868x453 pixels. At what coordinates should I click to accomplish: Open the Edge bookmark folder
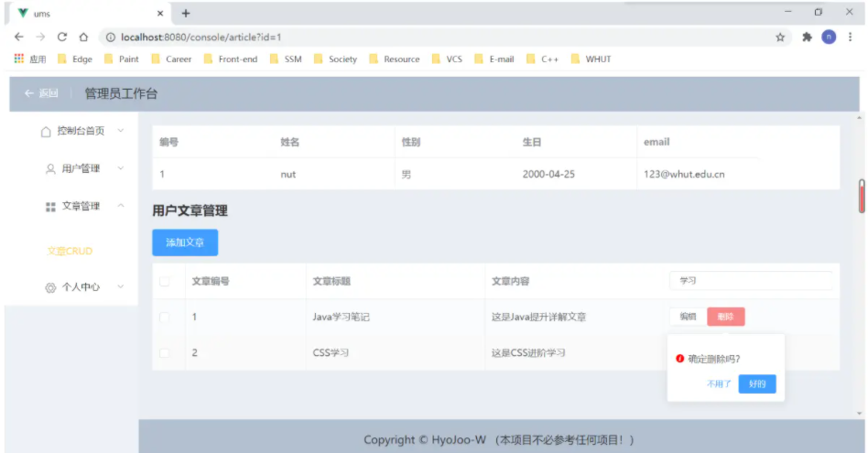coord(75,59)
